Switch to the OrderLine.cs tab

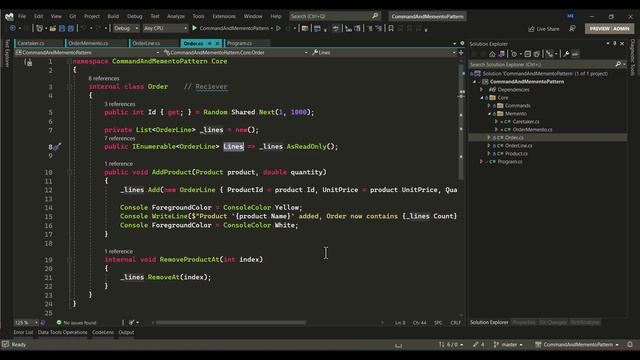[x=154, y=43]
